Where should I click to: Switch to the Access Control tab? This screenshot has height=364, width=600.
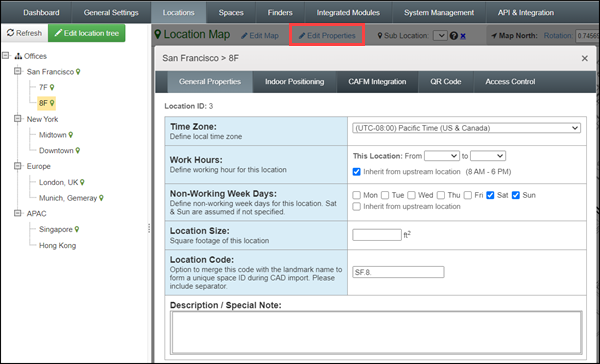click(x=510, y=82)
